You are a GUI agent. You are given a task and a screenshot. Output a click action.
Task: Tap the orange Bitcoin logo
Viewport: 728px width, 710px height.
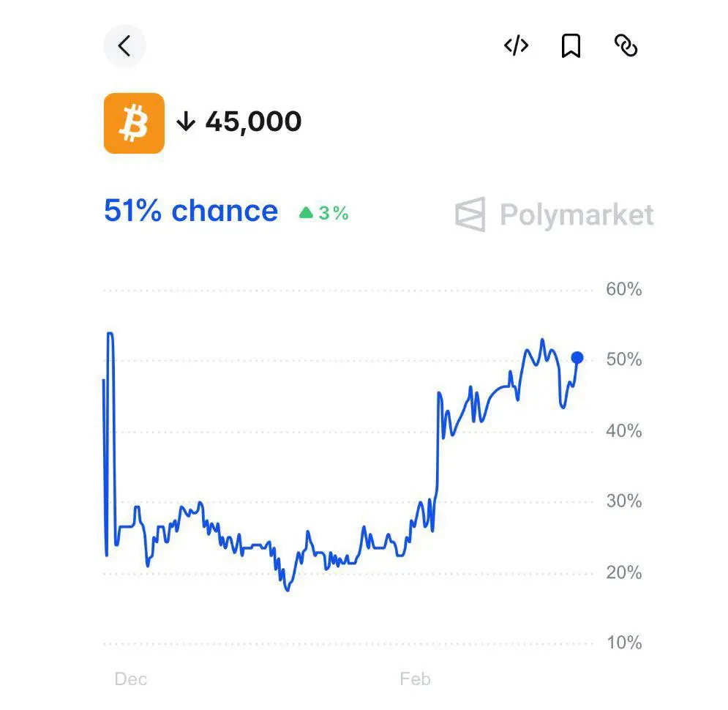pos(134,123)
